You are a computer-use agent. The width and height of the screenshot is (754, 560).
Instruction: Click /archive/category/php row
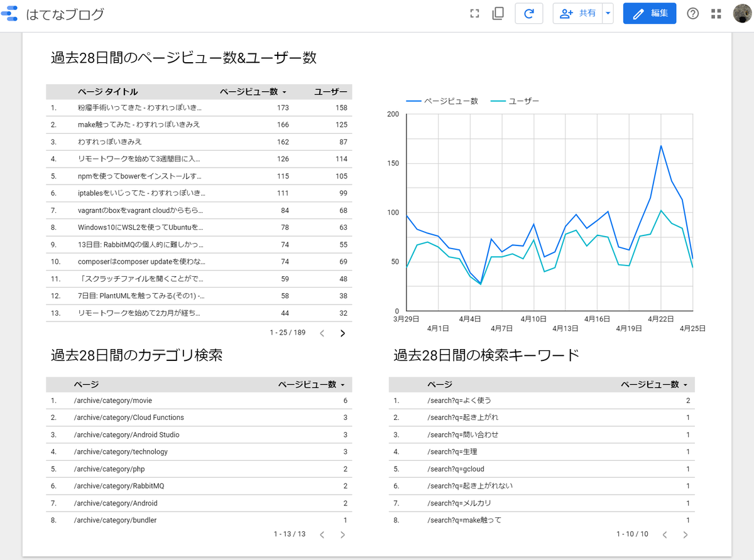pos(199,469)
